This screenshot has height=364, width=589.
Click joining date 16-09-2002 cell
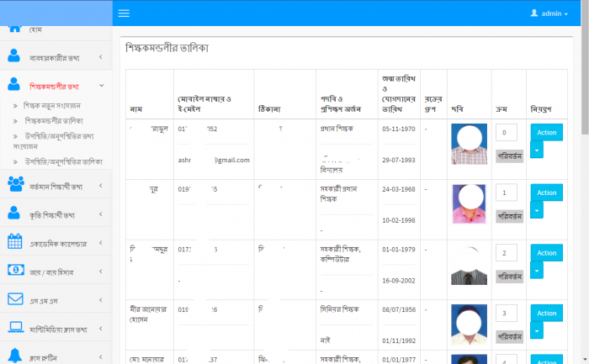pos(399,281)
